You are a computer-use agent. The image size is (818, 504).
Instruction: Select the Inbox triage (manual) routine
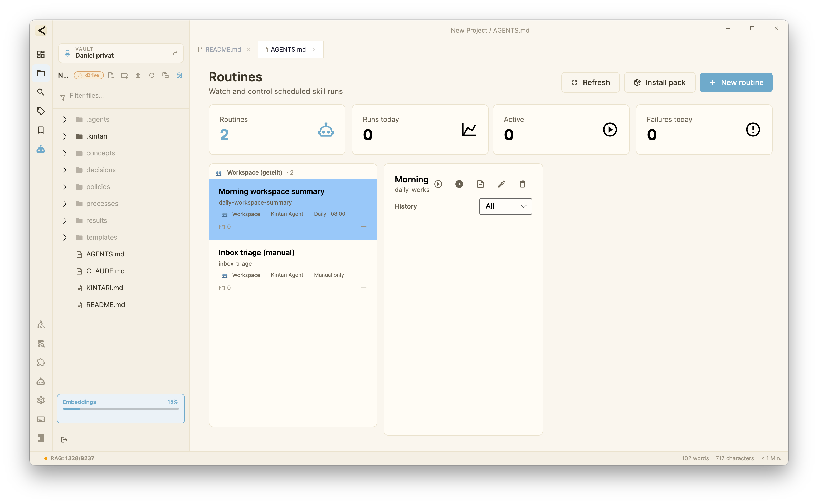tap(293, 270)
